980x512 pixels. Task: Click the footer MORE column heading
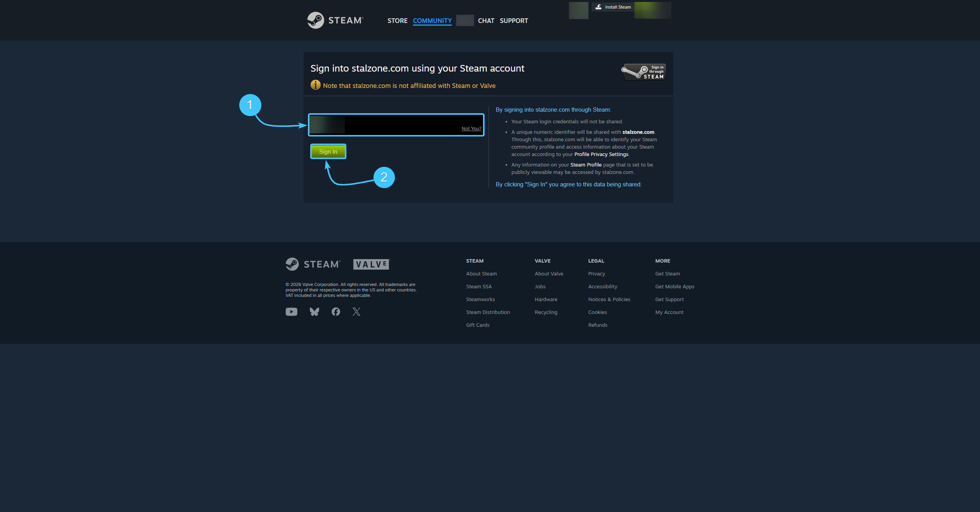(x=662, y=261)
